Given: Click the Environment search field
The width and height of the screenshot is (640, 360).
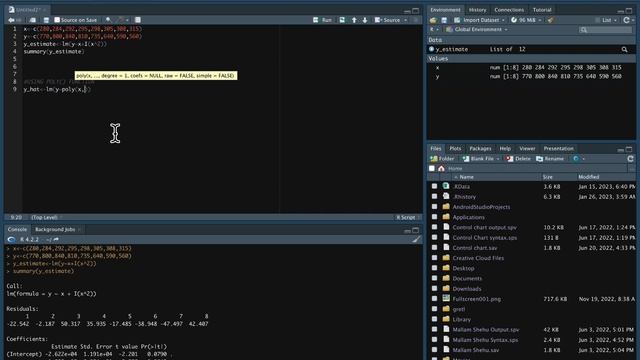Looking at the screenshot, I should pos(606,30).
